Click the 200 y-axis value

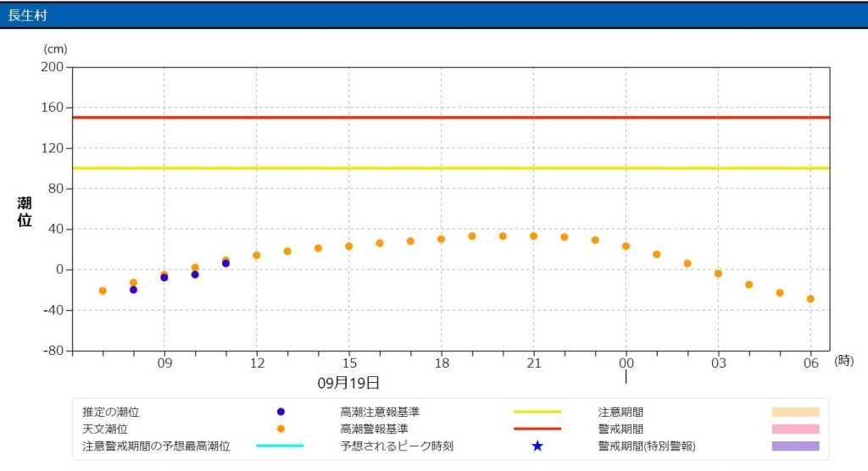pos(52,67)
